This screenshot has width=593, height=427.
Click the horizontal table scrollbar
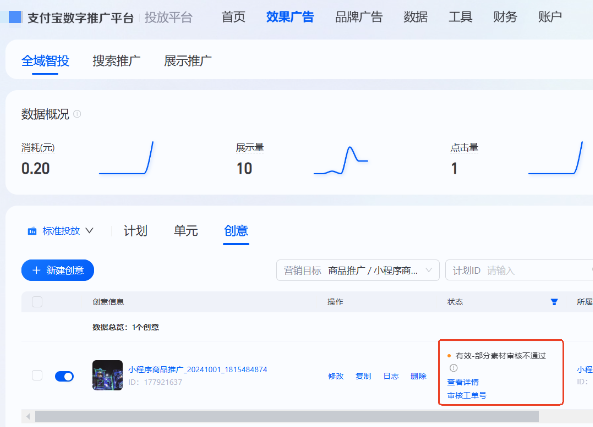(x=287, y=416)
